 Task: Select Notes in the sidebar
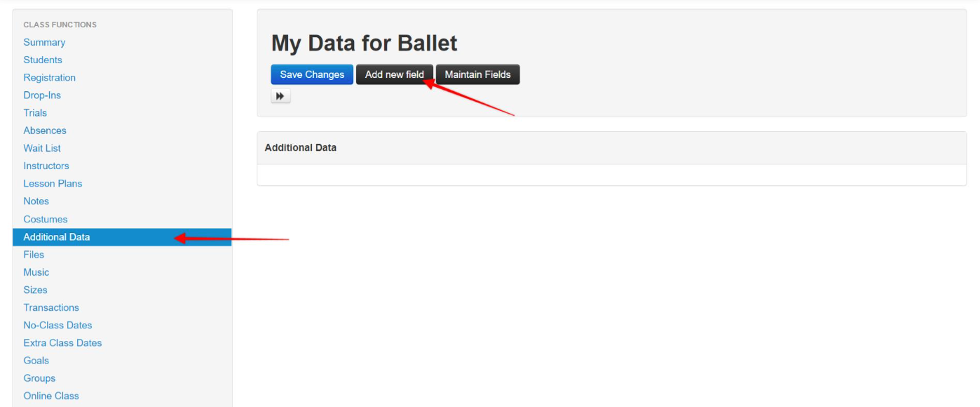tap(36, 201)
